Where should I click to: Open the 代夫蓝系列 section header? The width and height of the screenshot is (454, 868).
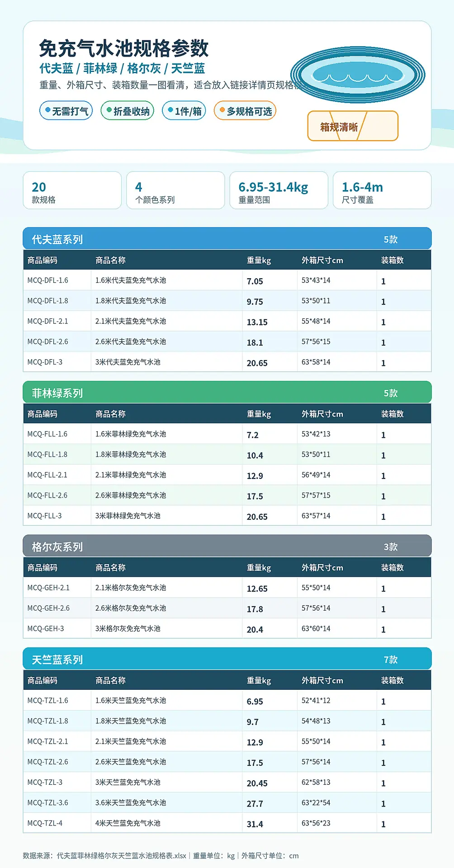coord(227,238)
